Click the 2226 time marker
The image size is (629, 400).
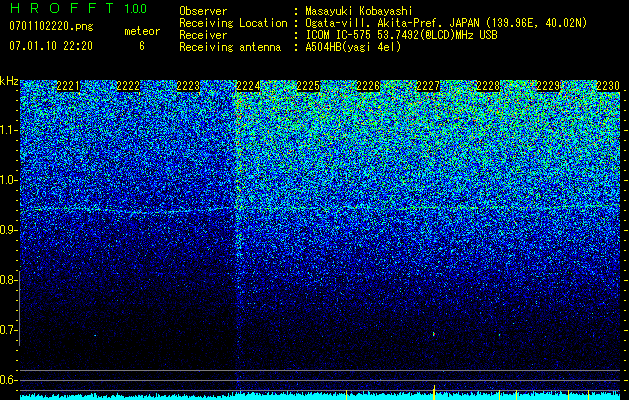[368, 86]
